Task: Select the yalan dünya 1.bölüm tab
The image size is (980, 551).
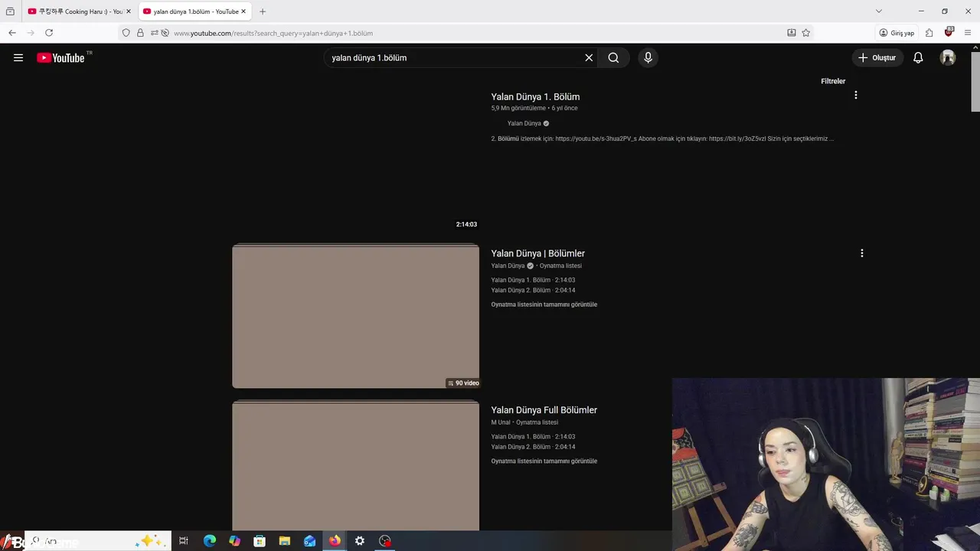Action: click(194, 11)
